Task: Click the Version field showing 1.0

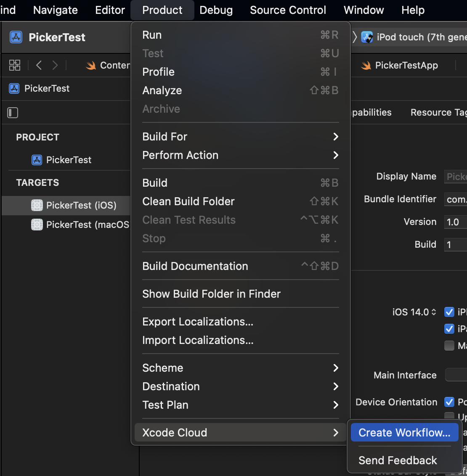Action: pos(456,222)
